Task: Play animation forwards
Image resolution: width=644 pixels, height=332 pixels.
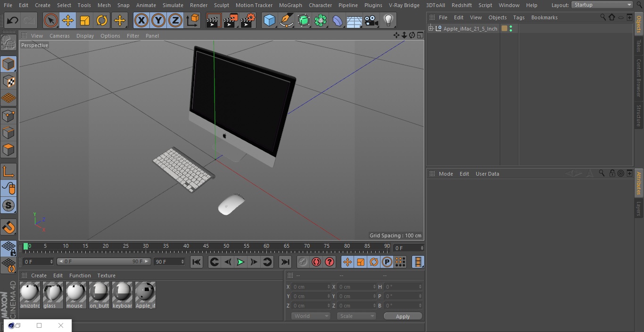Action: 240,262
